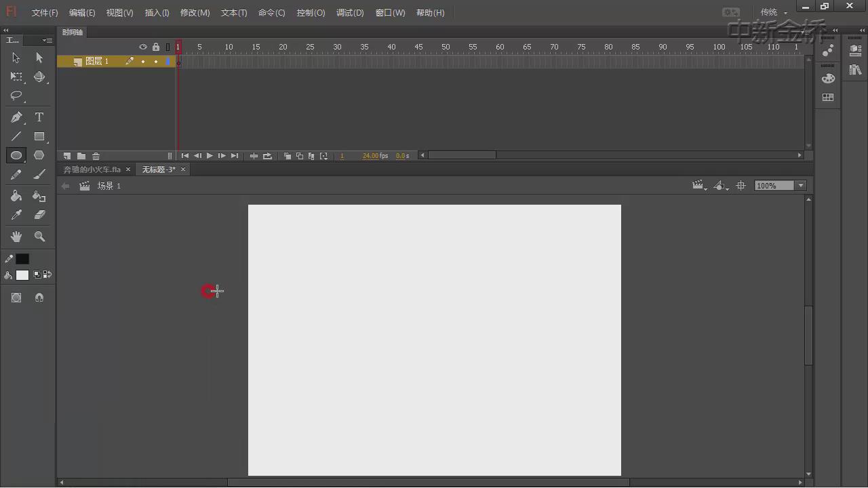Screen dimensions: 868x488
Task: Open the Edit Scene dropdown
Action: tap(699, 186)
